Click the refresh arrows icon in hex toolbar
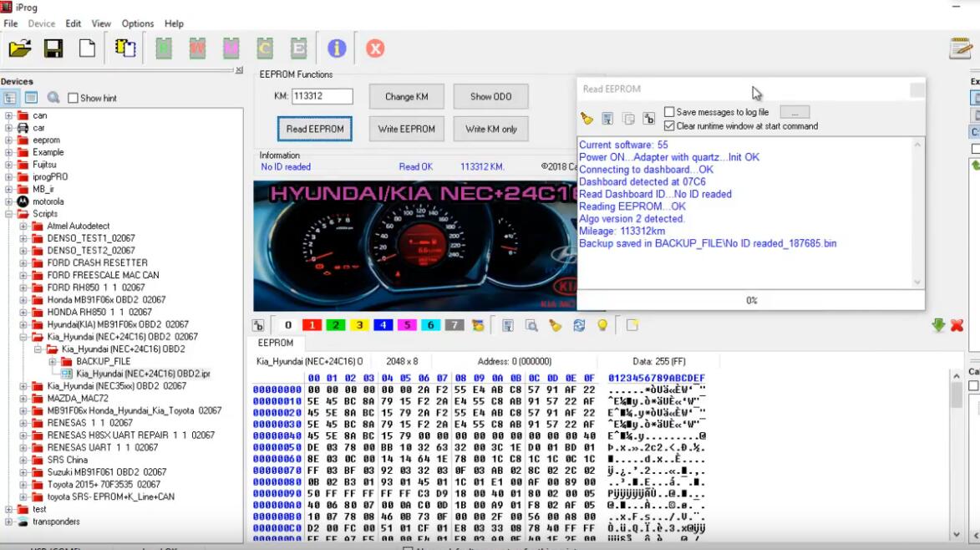The image size is (980, 550). (x=579, y=325)
